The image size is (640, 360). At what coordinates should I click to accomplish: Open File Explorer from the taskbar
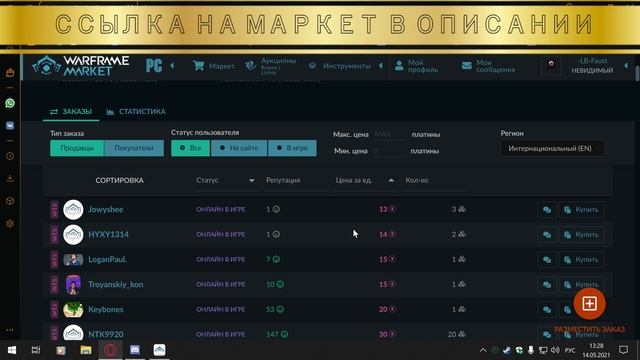86,350
